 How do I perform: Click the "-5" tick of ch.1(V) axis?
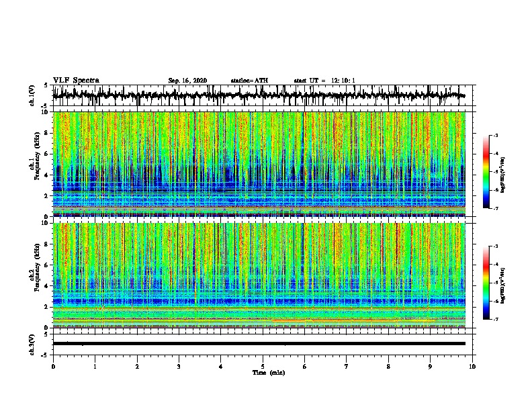tap(45, 106)
